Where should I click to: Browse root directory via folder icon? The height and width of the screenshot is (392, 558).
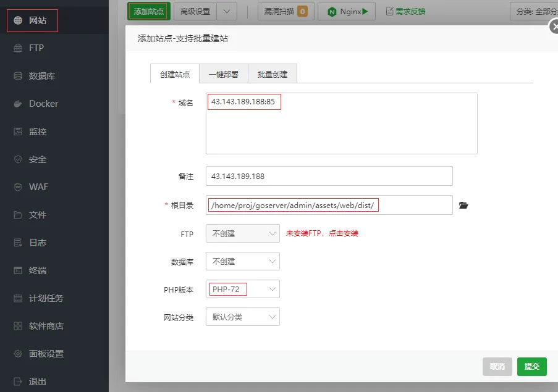coord(464,205)
